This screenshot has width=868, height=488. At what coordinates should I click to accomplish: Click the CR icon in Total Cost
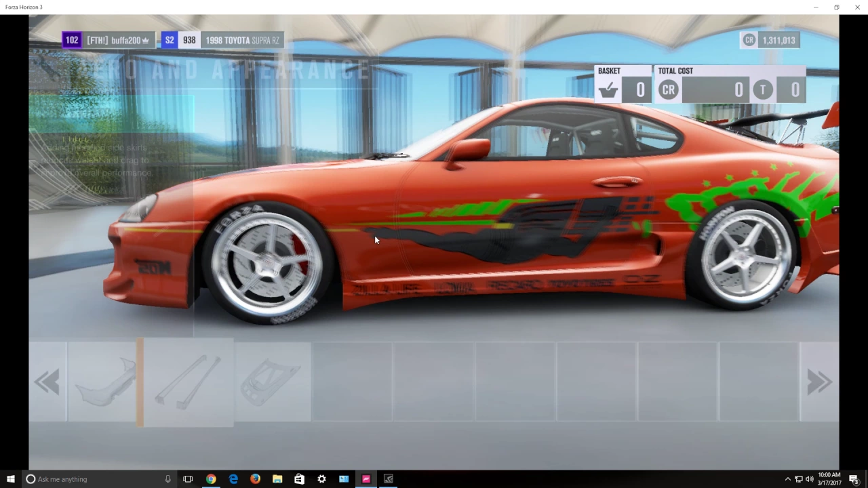coord(669,90)
